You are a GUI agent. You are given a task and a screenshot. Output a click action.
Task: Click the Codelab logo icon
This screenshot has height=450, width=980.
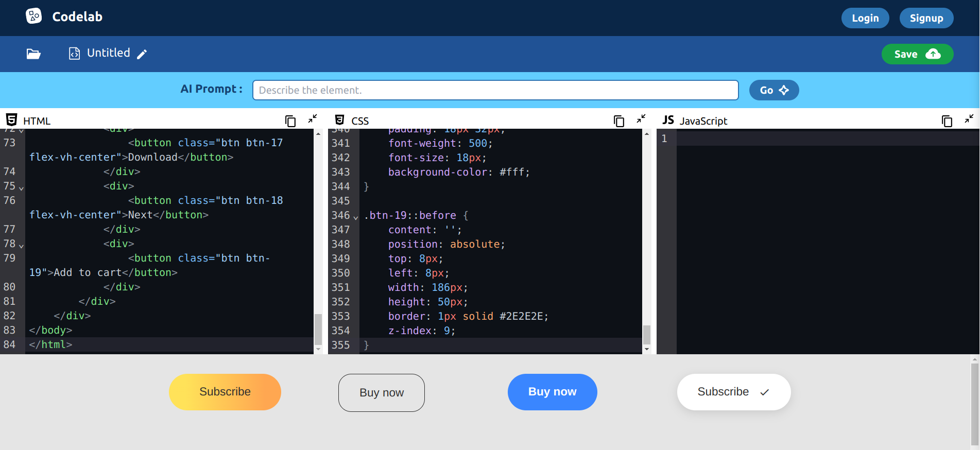34,16
